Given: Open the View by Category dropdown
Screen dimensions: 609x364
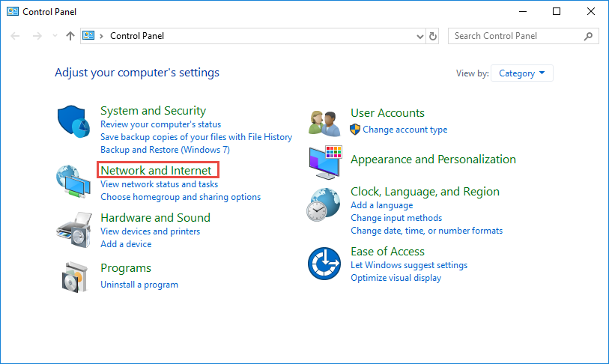Looking at the screenshot, I should pyautogui.click(x=522, y=73).
